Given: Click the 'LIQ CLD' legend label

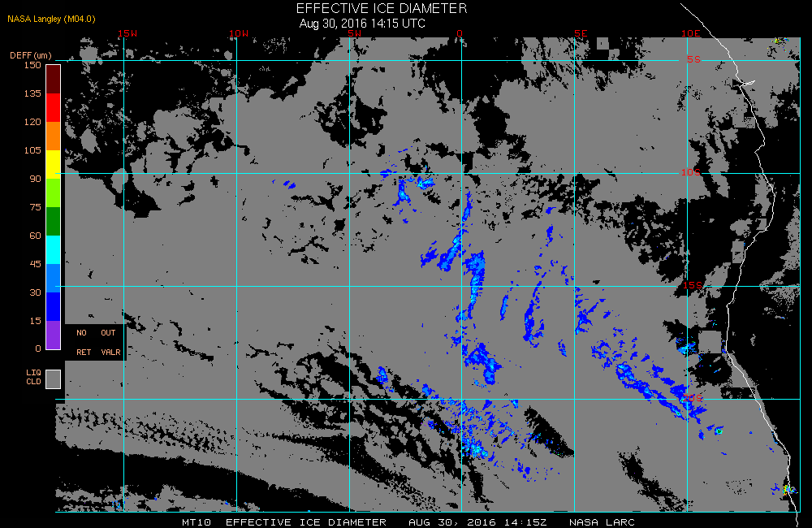Looking at the screenshot, I should (x=33, y=377).
